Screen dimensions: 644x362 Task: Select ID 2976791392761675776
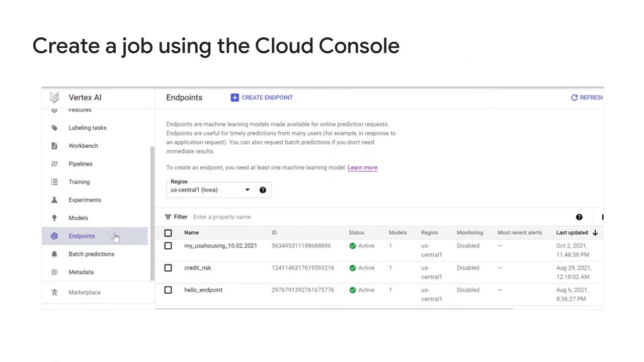click(303, 290)
